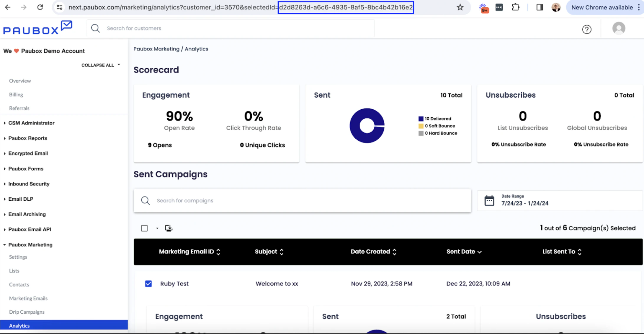Click the Paubox Marketing breadcrumb link
The width and height of the screenshot is (644, 334).
tap(156, 49)
